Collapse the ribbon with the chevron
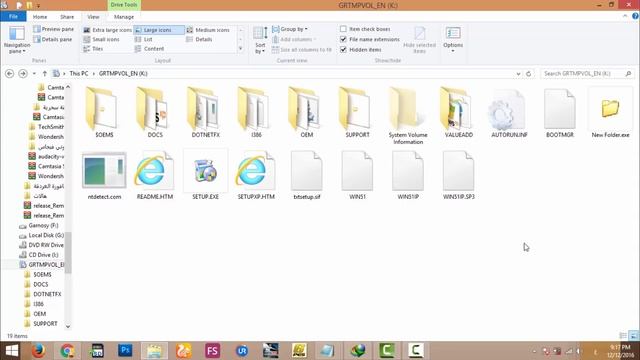 pyautogui.click(x=625, y=16)
